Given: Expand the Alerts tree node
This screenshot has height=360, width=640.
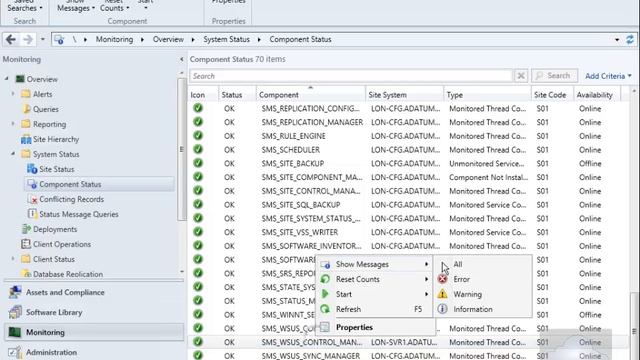Looking at the screenshot, I should tap(13, 94).
